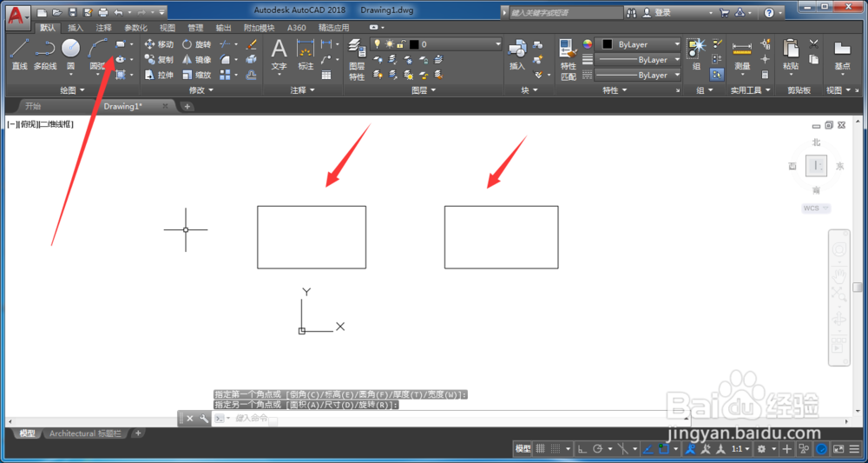This screenshot has height=463, width=868.
Task: Open the 1:1 annotation scale dropdown
Action: (740, 448)
